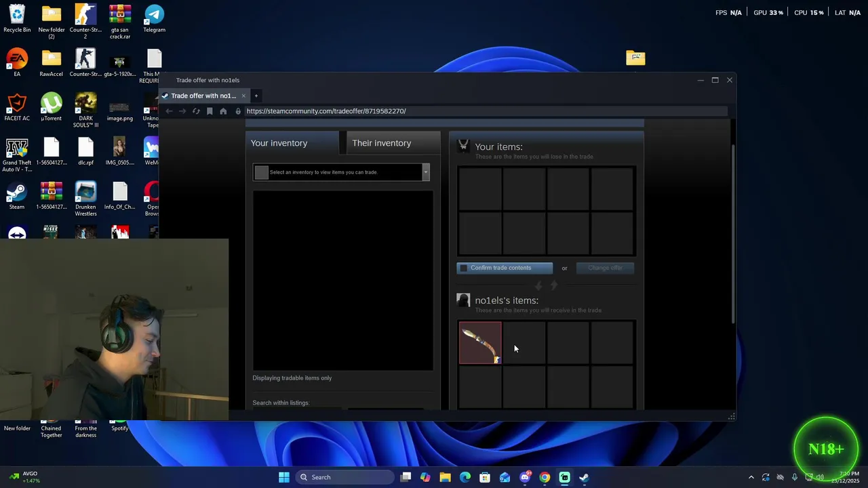The width and height of the screenshot is (868, 488).
Task: Close the Trade offer browser tab
Action: (243, 96)
